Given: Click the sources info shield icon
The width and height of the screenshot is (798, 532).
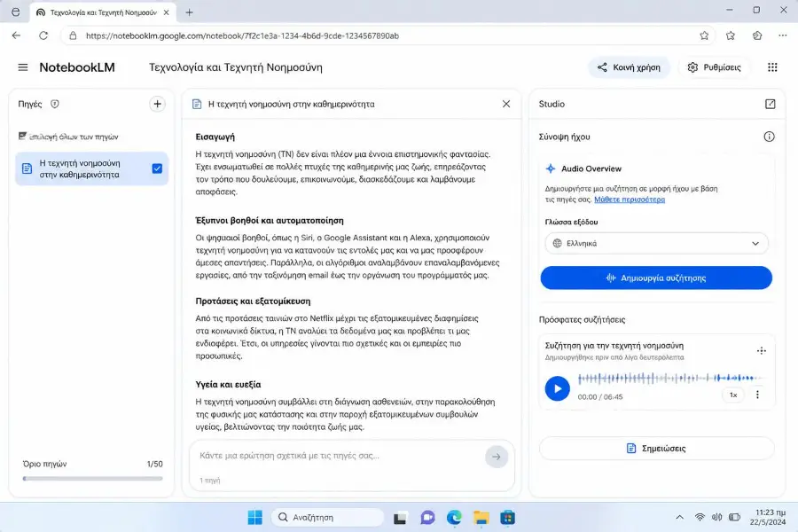Looking at the screenshot, I should [x=54, y=104].
